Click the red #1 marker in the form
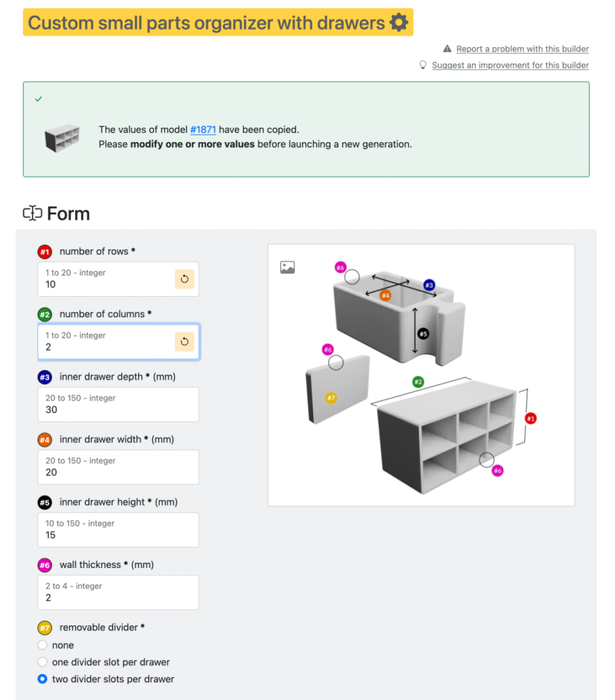Image resolution: width=615 pixels, height=700 pixels. (x=44, y=252)
